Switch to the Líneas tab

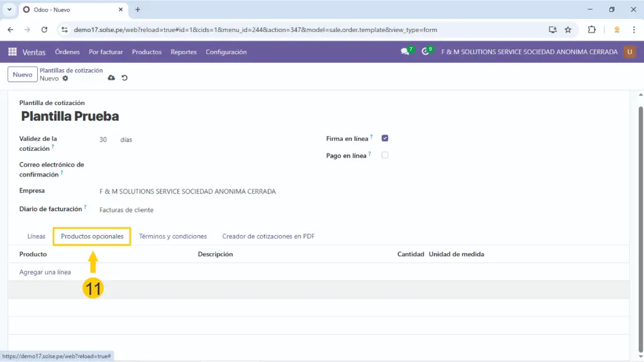[36, 236]
